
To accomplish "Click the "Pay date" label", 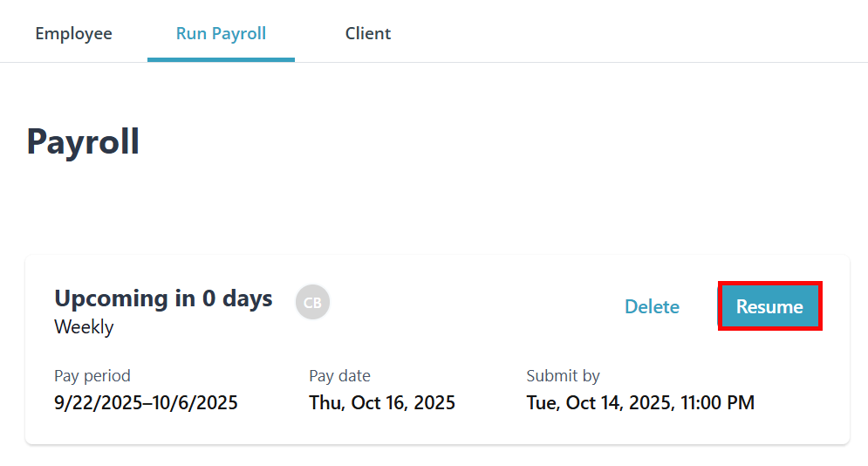I will point(339,376).
